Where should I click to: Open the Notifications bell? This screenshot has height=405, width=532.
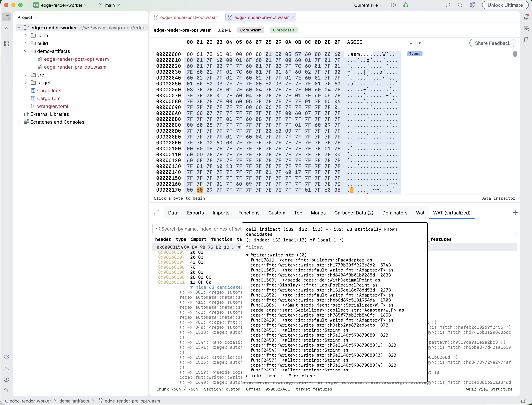[526, 17]
